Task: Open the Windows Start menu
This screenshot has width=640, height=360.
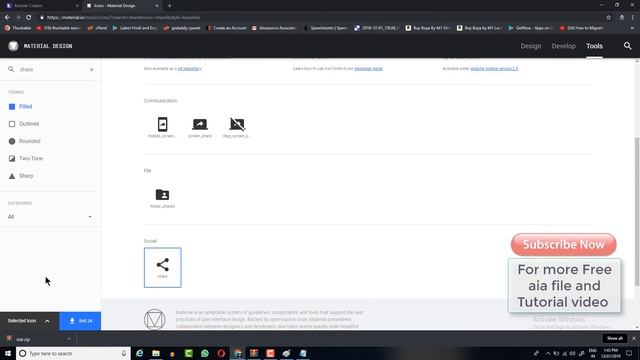Action: [8, 353]
